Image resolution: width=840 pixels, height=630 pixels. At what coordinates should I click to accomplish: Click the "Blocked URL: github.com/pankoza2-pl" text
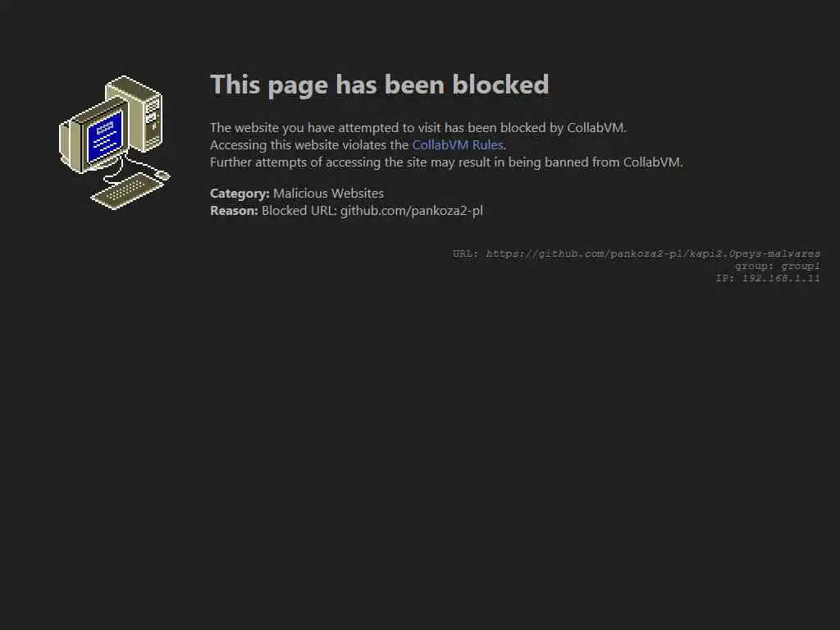click(372, 211)
